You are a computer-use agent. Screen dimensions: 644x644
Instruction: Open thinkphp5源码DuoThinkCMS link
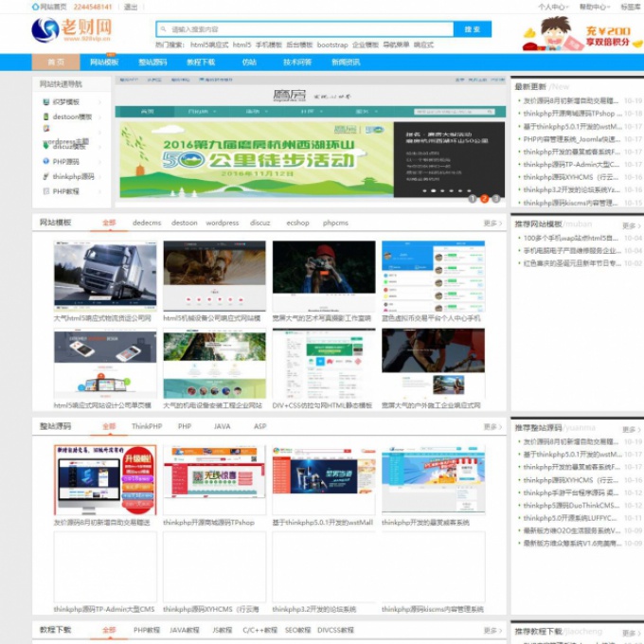571,505
